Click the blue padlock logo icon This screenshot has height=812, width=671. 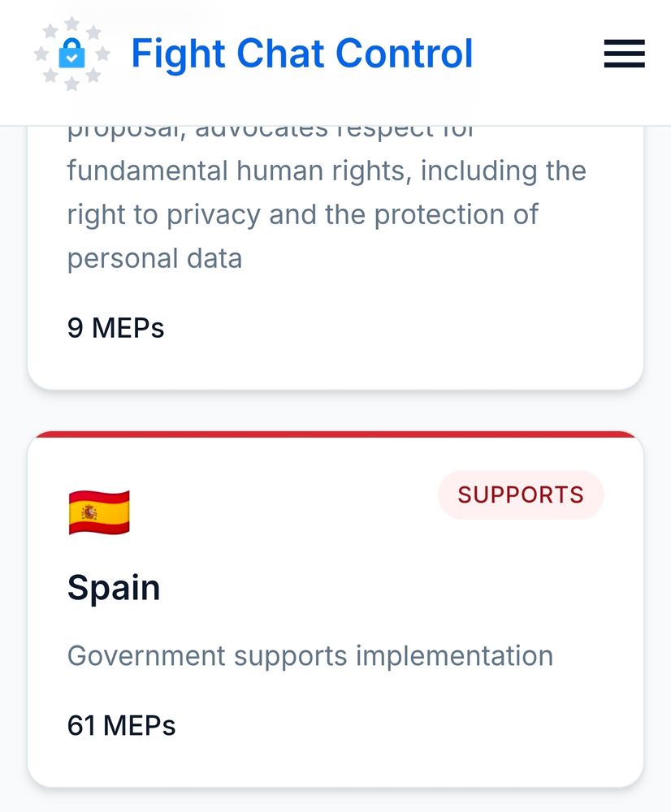point(71,54)
